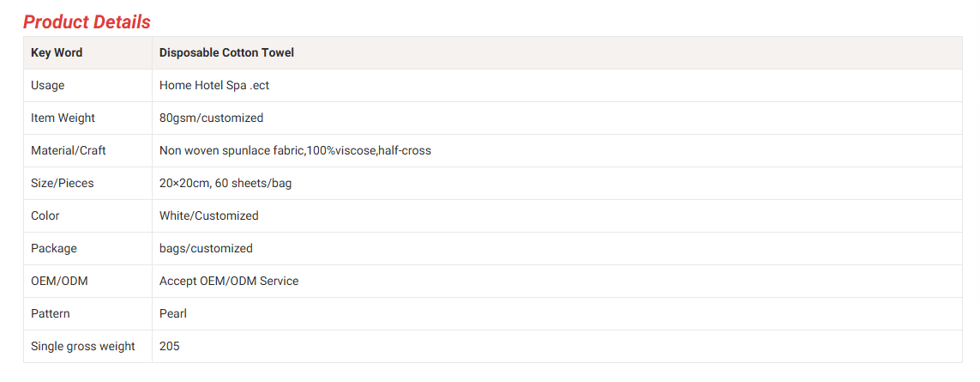Screen dimensions: 980x382
Task: Click the Usage row label
Action: 47,85
